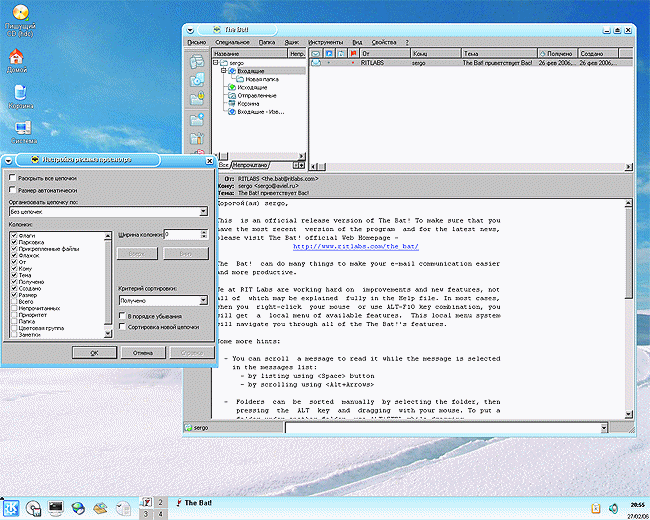Uncheck the Прикрепленные файлы column checkbox
Screen dimensions: 650x520
click(14, 249)
